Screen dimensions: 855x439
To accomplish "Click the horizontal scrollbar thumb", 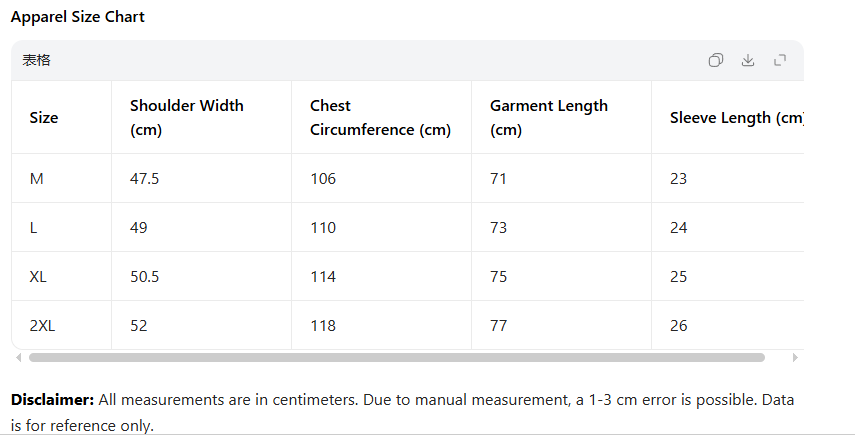I will (396, 357).
